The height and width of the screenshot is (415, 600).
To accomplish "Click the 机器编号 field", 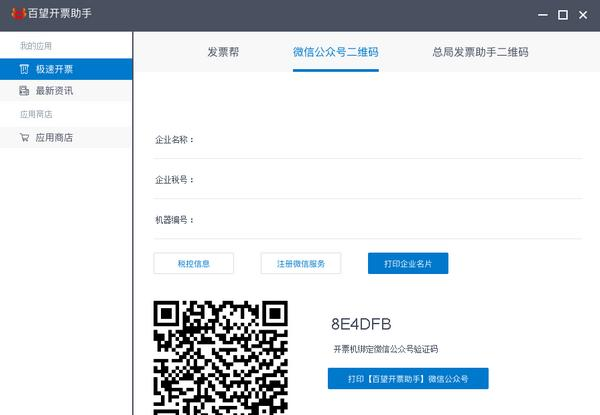I will tap(368, 220).
